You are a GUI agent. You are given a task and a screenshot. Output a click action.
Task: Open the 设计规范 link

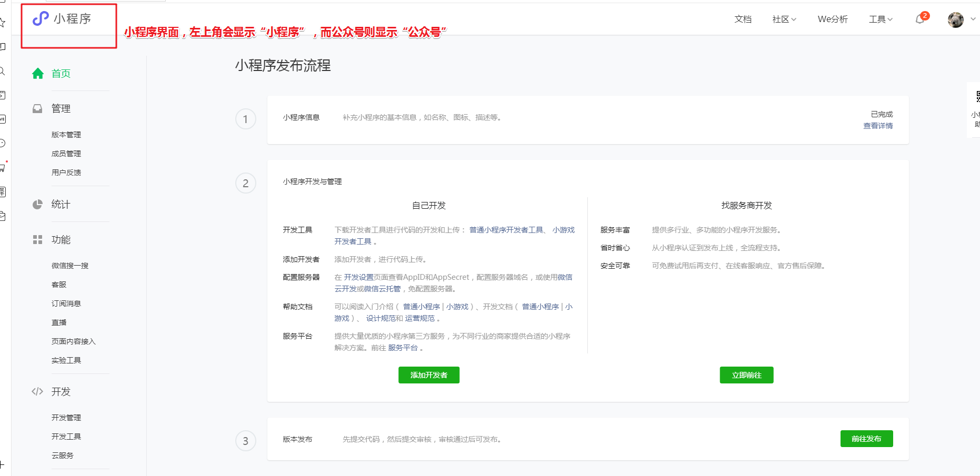pos(381,318)
